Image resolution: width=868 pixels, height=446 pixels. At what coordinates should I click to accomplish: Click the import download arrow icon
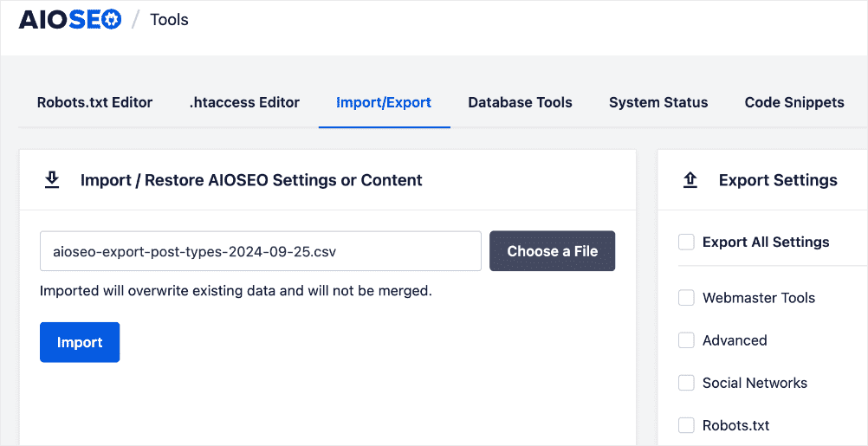[x=51, y=180]
